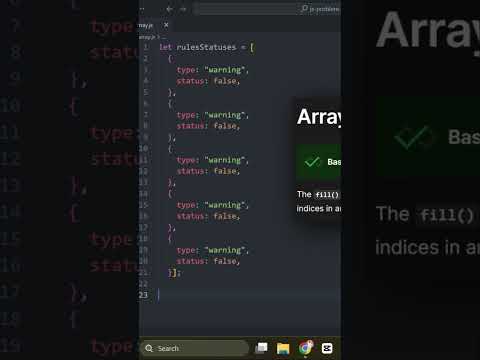Click the rulesStatuses variable name

206,47
